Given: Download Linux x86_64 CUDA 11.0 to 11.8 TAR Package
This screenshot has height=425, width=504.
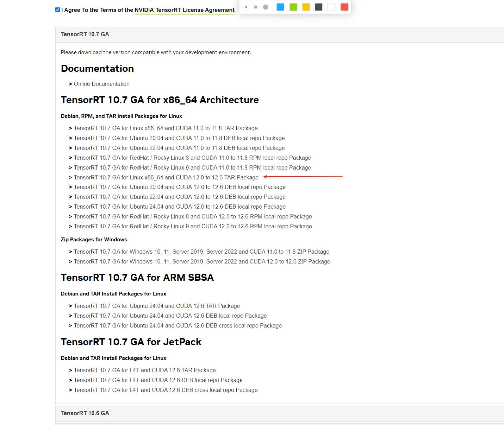Looking at the screenshot, I should coord(166,128).
